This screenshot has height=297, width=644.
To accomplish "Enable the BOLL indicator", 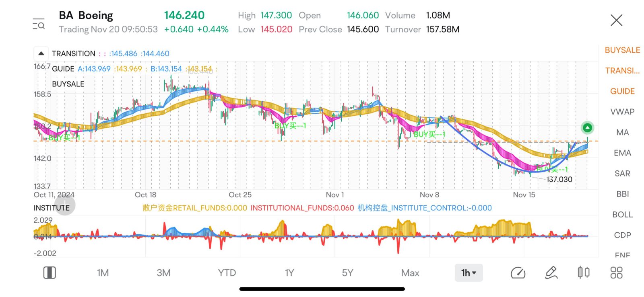I will point(622,215).
